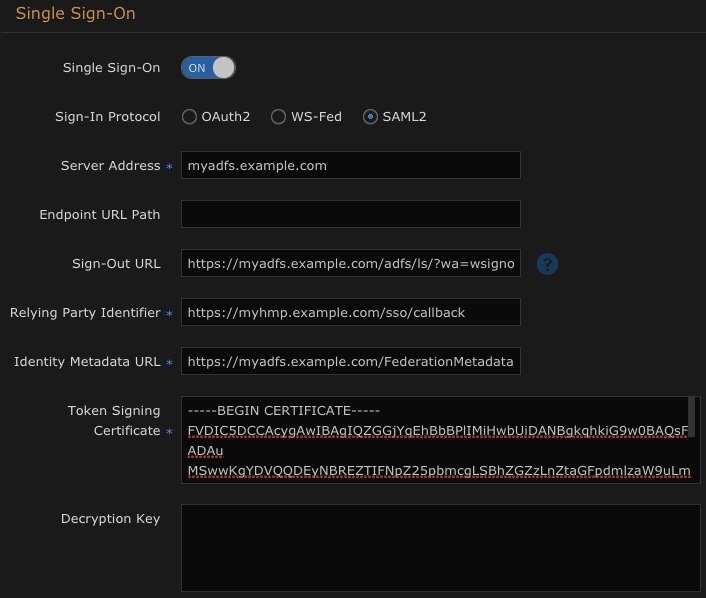
Task: Click the certificate text area scrollbar
Action: [x=692, y=417]
